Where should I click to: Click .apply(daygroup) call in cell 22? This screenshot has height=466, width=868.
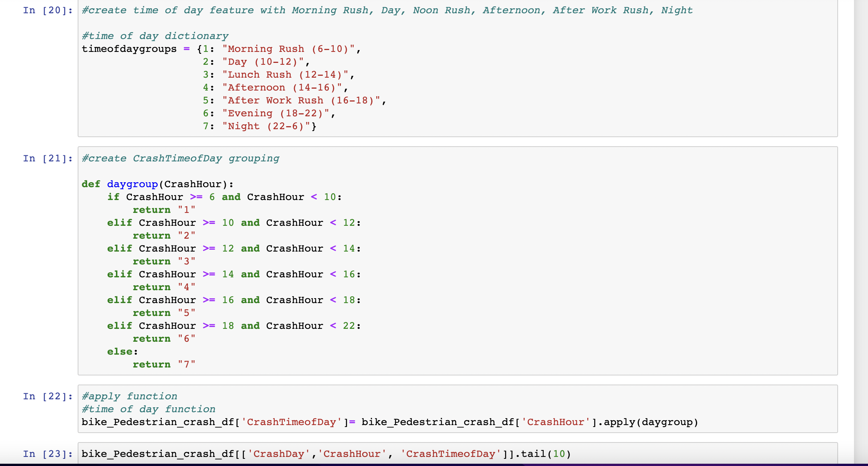[x=648, y=422]
